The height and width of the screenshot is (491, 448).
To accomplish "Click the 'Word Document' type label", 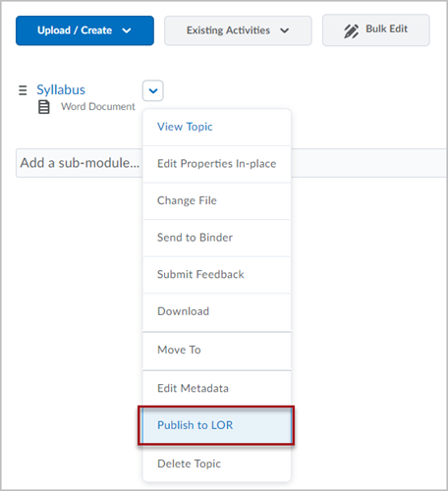I will click(98, 106).
